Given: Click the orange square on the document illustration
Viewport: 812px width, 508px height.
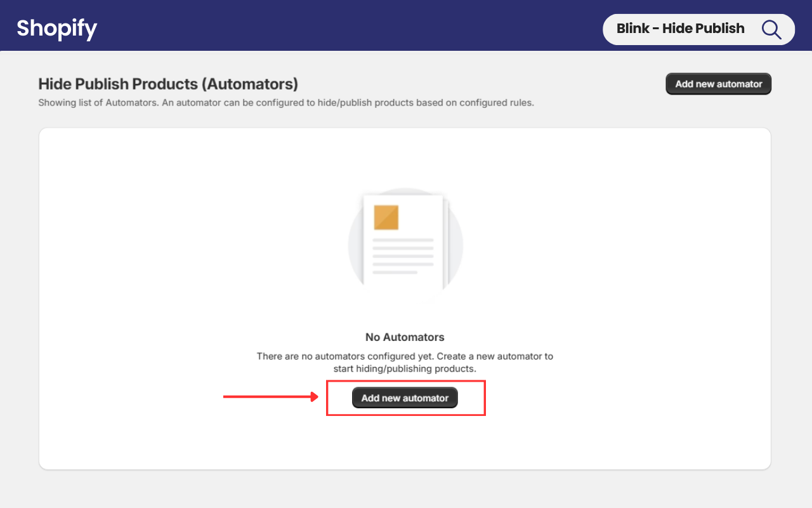Looking at the screenshot, I should [x=386, y=217].
